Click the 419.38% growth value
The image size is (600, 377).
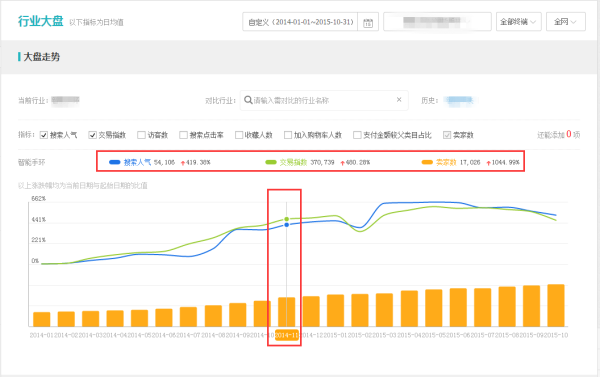(x=198, y=162)
